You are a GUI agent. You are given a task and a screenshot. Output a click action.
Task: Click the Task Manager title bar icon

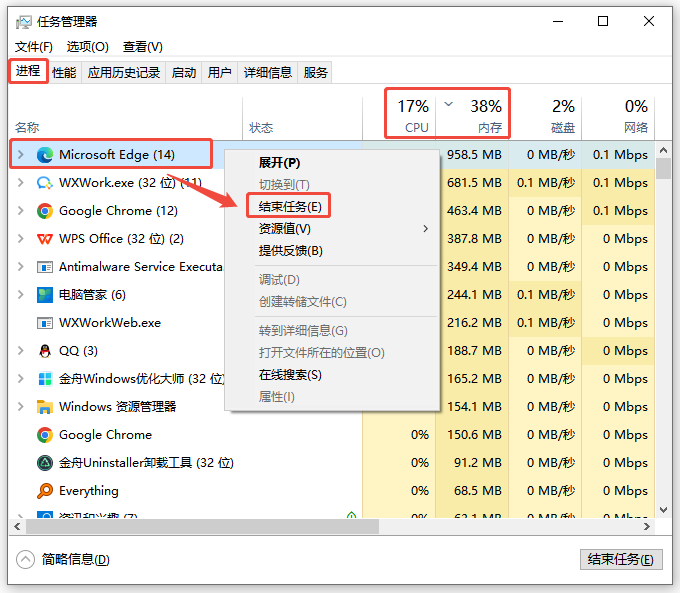pyautogui.click(x=23, y=22)
